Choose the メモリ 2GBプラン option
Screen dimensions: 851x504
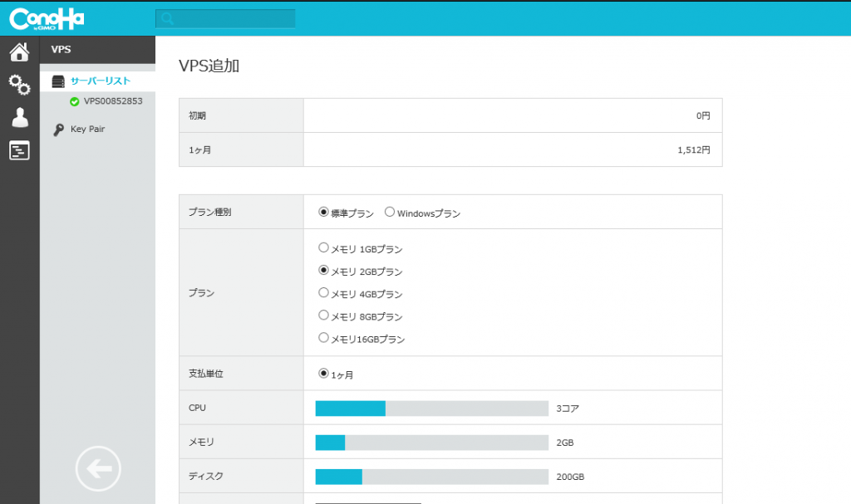tap(323, 270)
